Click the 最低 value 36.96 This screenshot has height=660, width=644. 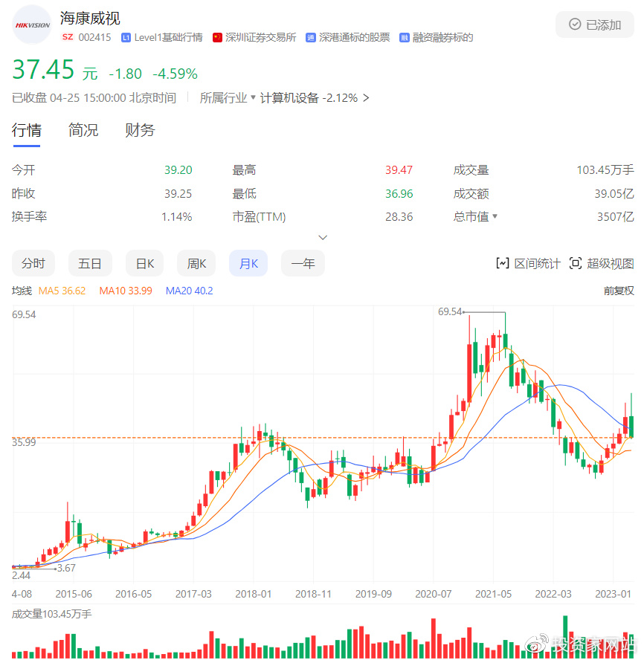399,194
